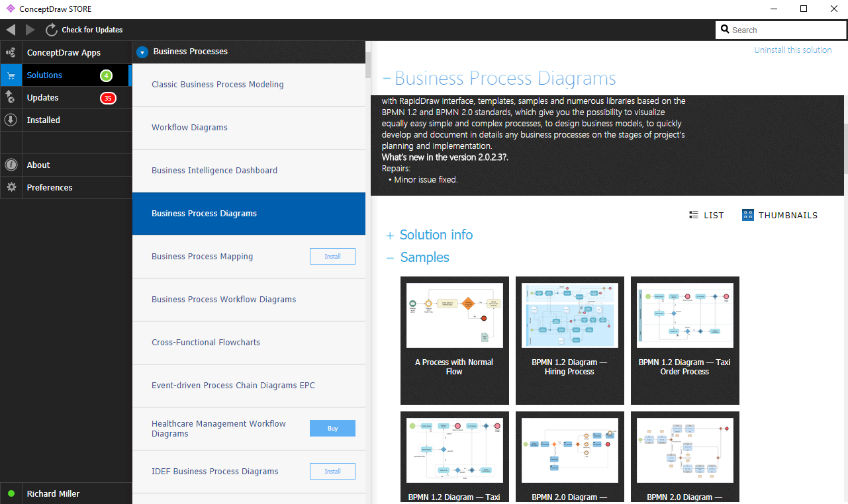Click the Check for Updates refresh icon
The image size is (848, 504).
pos(52,30)
